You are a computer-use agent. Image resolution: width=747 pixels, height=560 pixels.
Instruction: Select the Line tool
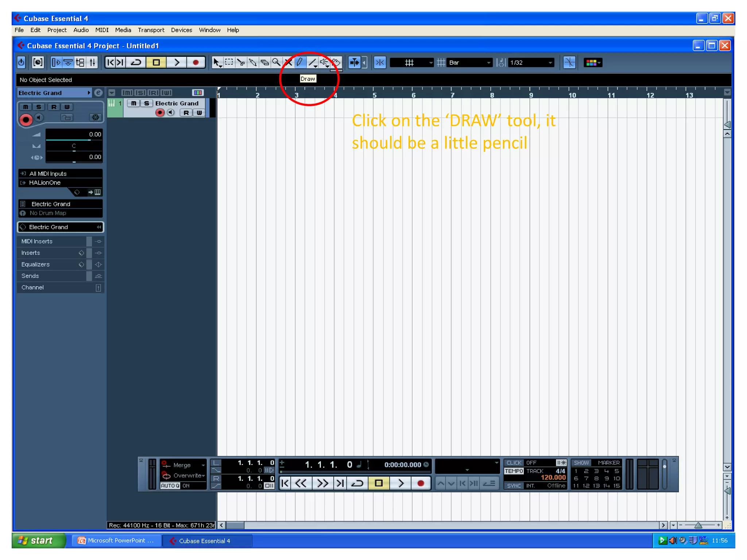point(312,62)
